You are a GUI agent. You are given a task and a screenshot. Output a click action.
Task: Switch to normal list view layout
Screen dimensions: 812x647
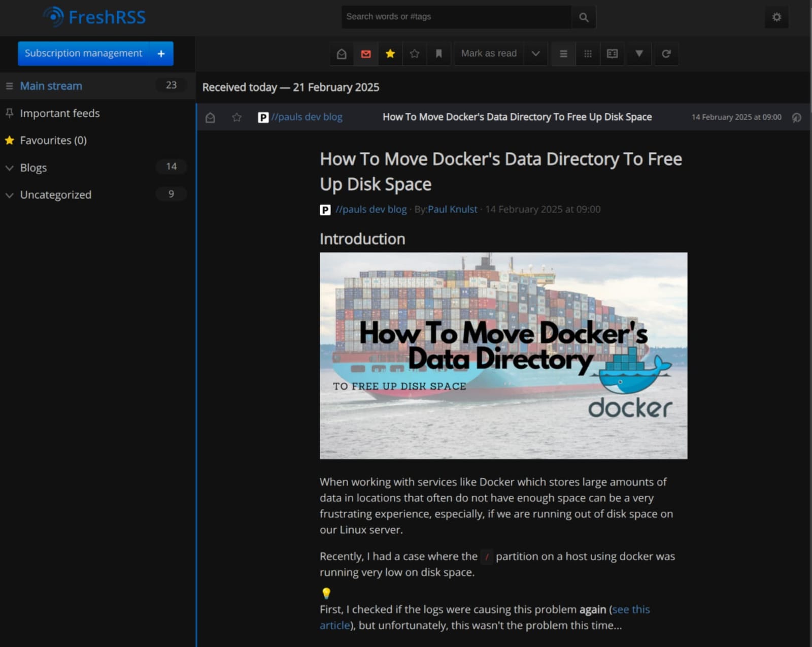(563, 53)
